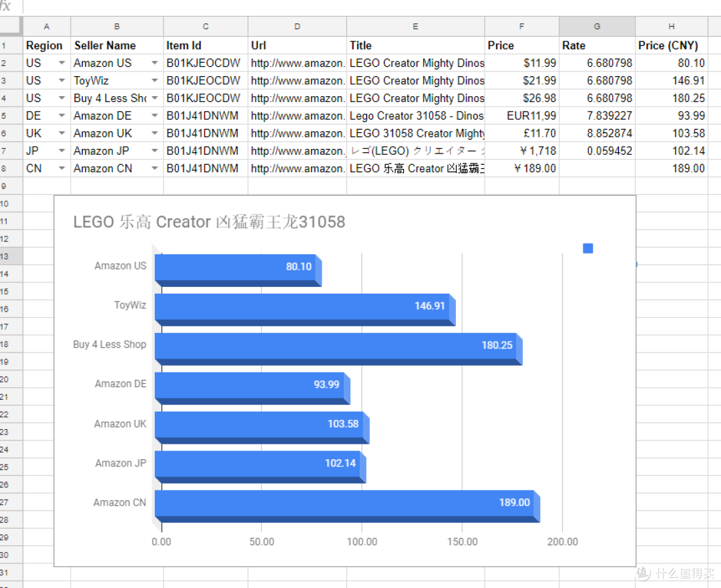Expand Seller Name dropdown for Amazon JP
This screenshot has width=721, height=588.
pos(154,151)
